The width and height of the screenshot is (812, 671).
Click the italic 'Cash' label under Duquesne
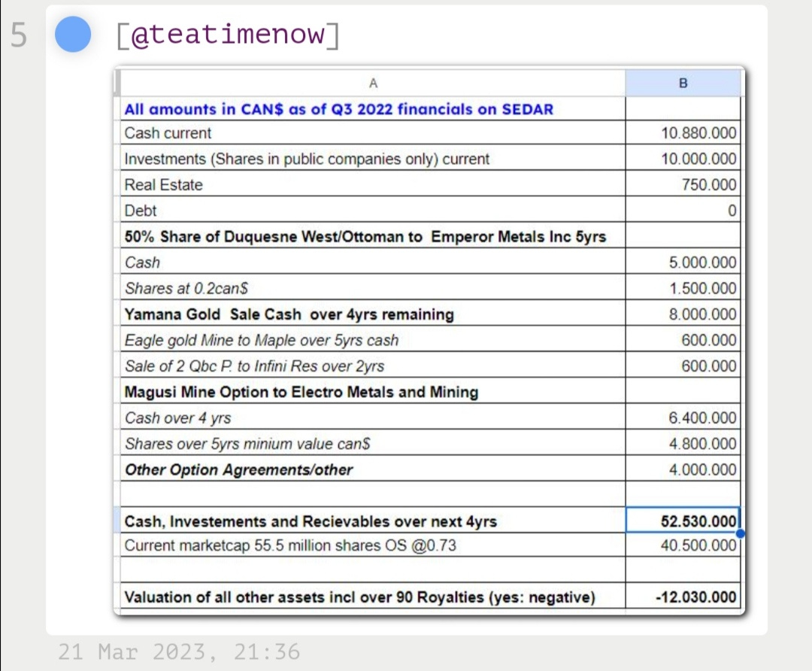pos(142,263)
